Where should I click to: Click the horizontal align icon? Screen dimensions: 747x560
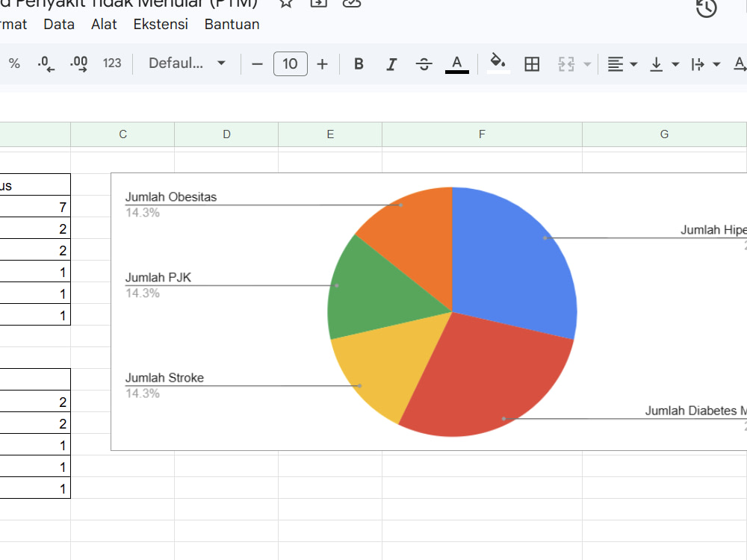(616, 63)
